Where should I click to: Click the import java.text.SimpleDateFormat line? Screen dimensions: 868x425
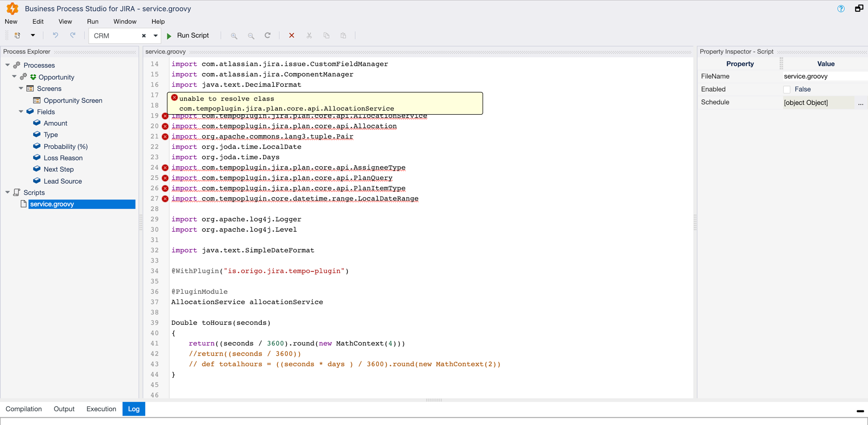pos(242,250)
